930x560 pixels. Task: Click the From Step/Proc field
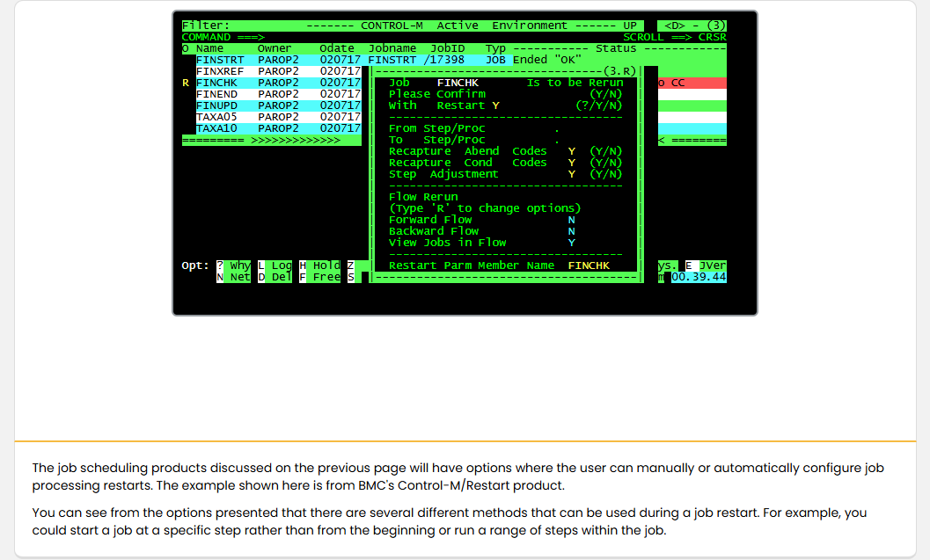557,128
